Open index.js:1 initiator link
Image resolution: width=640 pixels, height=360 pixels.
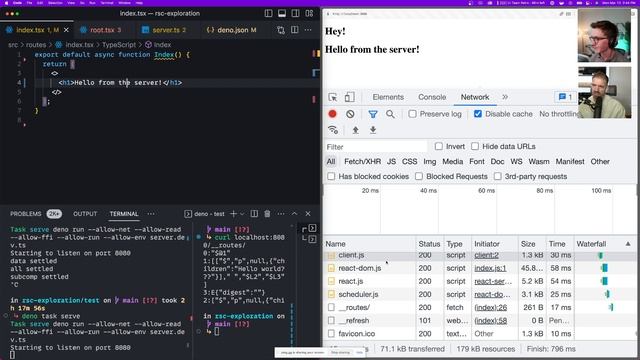coord(490,268)
